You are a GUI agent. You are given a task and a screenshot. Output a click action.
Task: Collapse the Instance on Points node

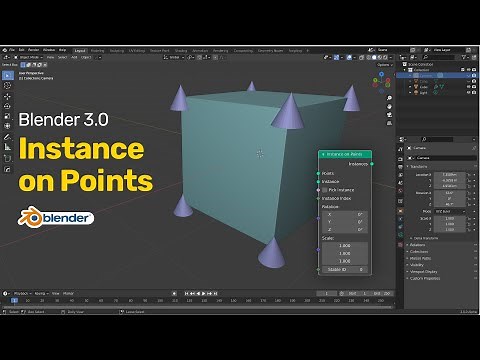click(x=323, y=154)
